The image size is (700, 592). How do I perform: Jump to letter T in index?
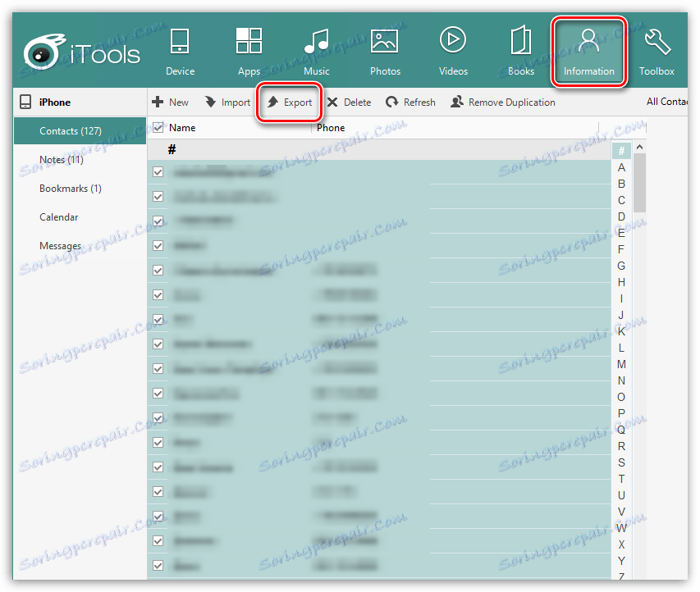pos(621,479)
